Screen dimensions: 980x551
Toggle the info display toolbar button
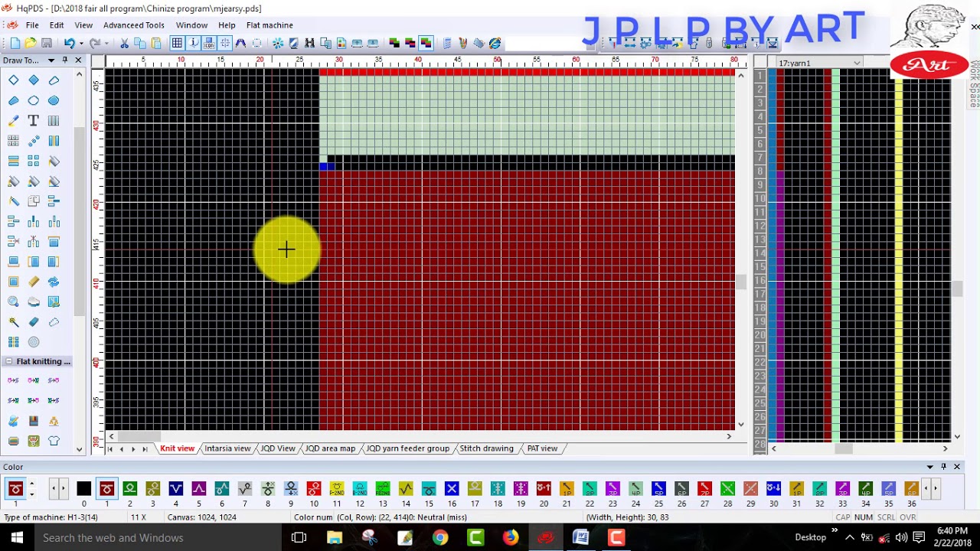(193, 43)
